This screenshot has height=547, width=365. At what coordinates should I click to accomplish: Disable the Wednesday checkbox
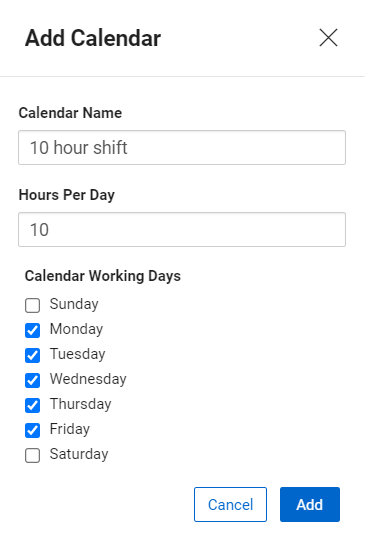32,380
